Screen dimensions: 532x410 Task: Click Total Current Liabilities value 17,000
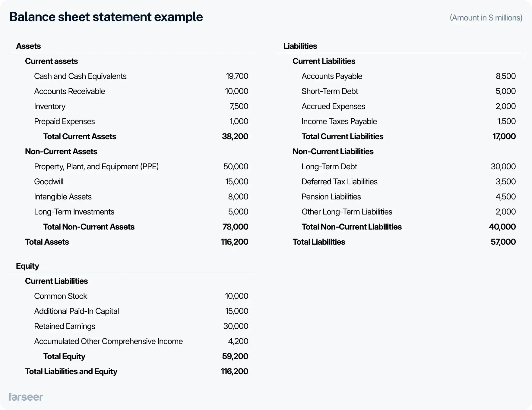coord(504,136)
